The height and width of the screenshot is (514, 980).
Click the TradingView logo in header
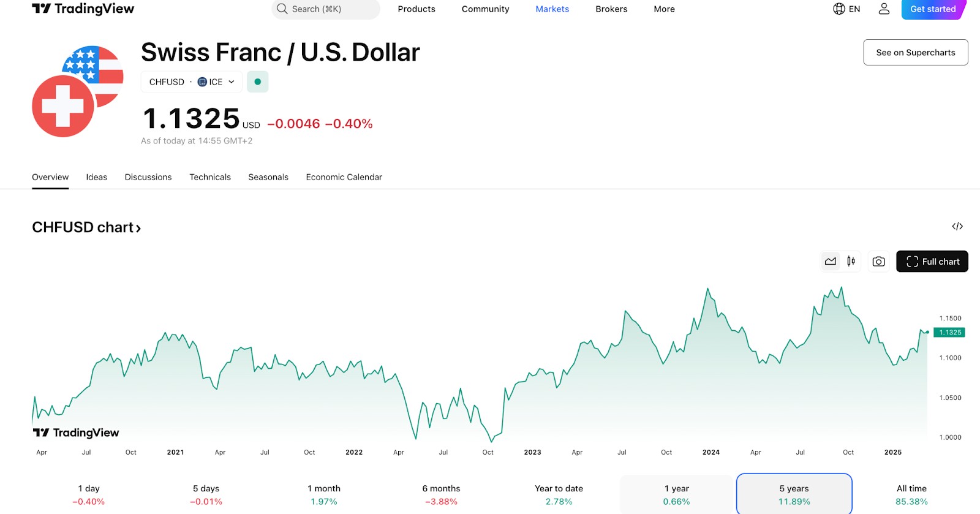(x=83, y=9)
